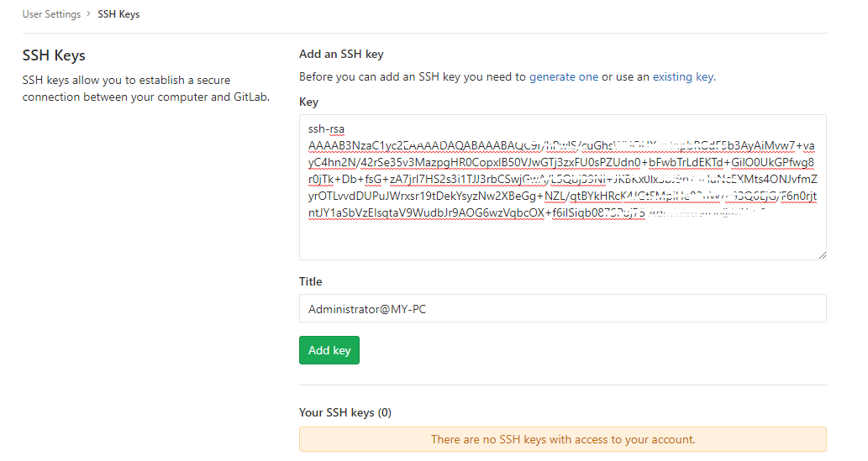Screen dimensions: 868x461
Task: Click the 'no SSH keys' warning banner
Action: [563, 439]
